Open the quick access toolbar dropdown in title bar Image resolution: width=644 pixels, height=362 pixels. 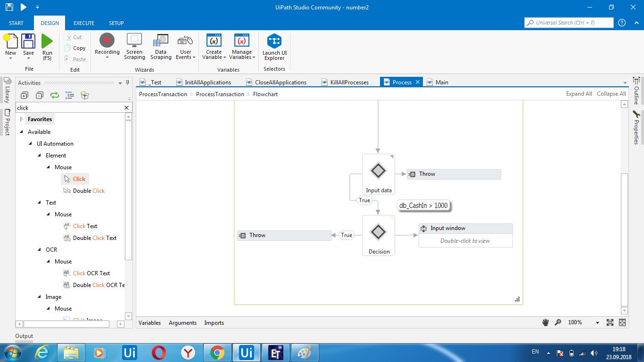pos(37,7)
